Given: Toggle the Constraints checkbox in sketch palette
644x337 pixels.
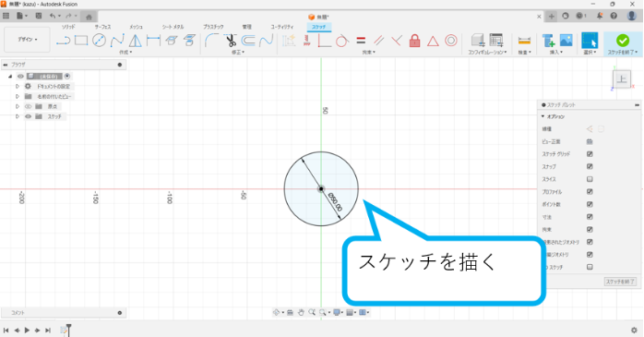Looking at the screenshot, I should coord(590,229).
